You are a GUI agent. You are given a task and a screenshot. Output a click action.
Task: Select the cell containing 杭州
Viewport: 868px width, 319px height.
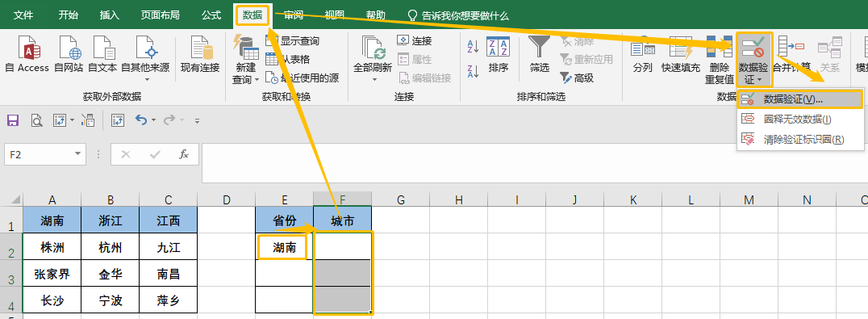click(111, 247)
